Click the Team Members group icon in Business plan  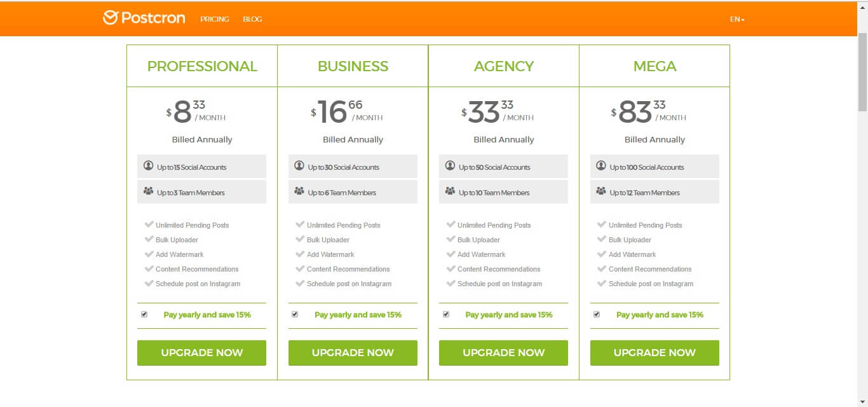point(299,191)
